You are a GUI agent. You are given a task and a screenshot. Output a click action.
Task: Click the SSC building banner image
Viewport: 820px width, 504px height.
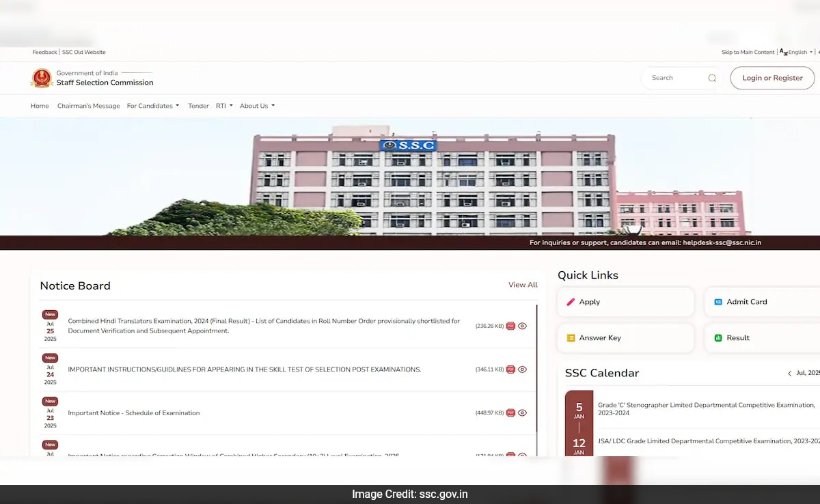[410, 176]
